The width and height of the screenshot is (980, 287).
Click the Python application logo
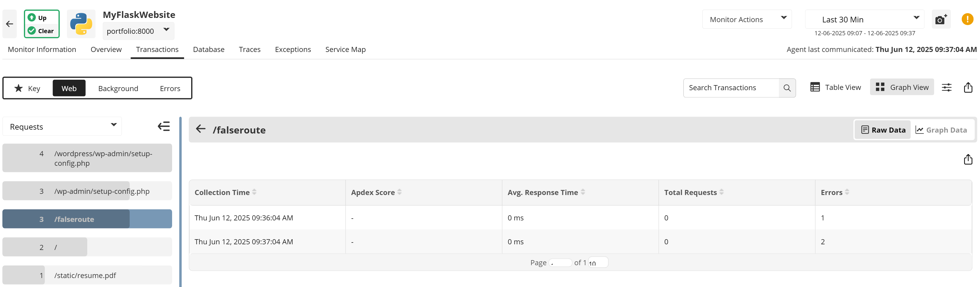[x=81, y=24]
